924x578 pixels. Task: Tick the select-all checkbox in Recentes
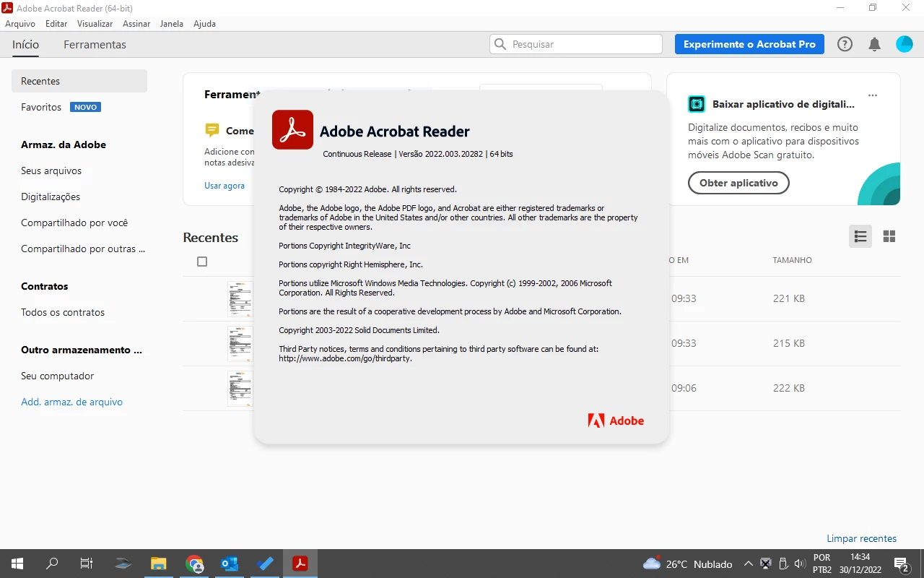tap(202, 262)
